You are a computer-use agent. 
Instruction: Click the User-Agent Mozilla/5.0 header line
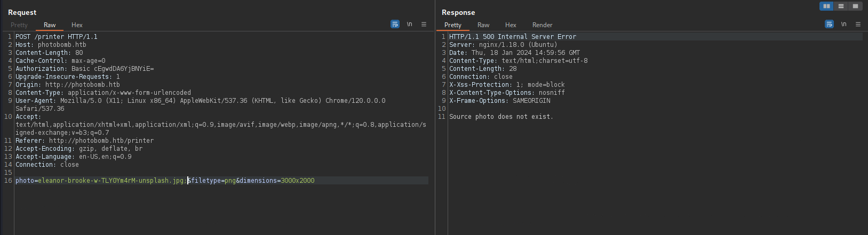[201, 101]
